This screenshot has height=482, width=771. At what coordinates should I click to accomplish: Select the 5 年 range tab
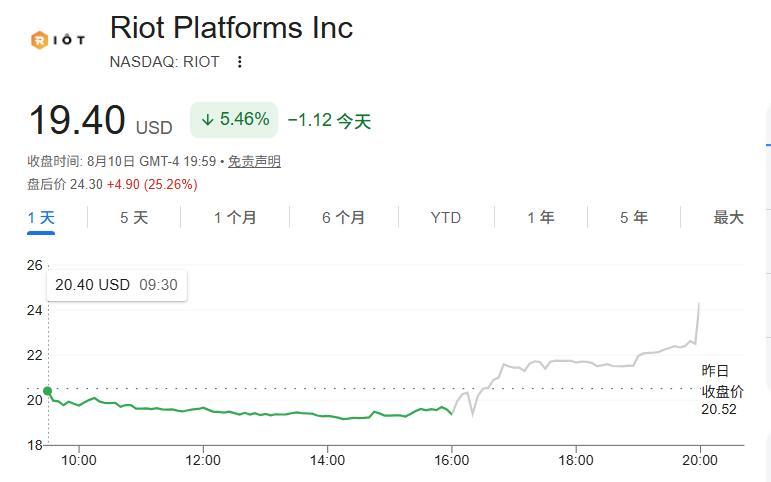click(x=634, y=217)
